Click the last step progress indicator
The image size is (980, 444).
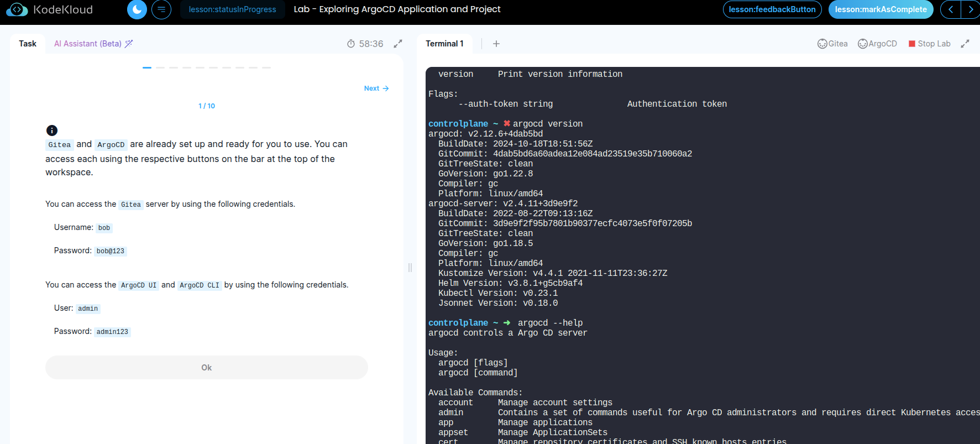click(266, 67)
